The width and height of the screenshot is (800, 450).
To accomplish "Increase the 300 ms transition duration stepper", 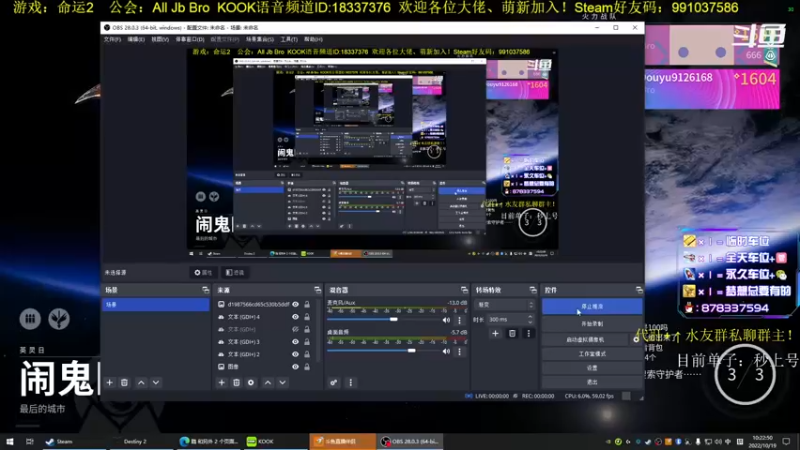I will [530, 317].
